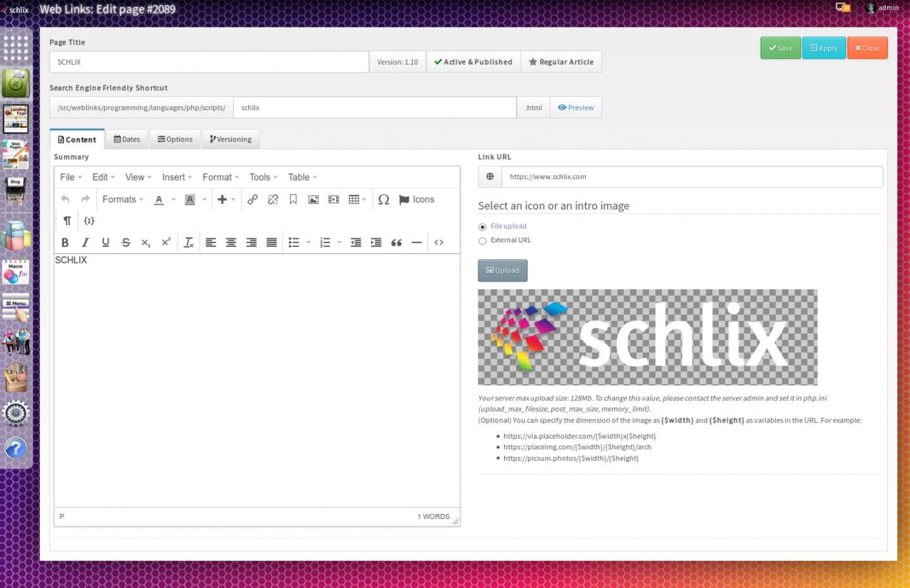
Task: Open the Insert menu in the editor
Action: [x=178, y=177]
